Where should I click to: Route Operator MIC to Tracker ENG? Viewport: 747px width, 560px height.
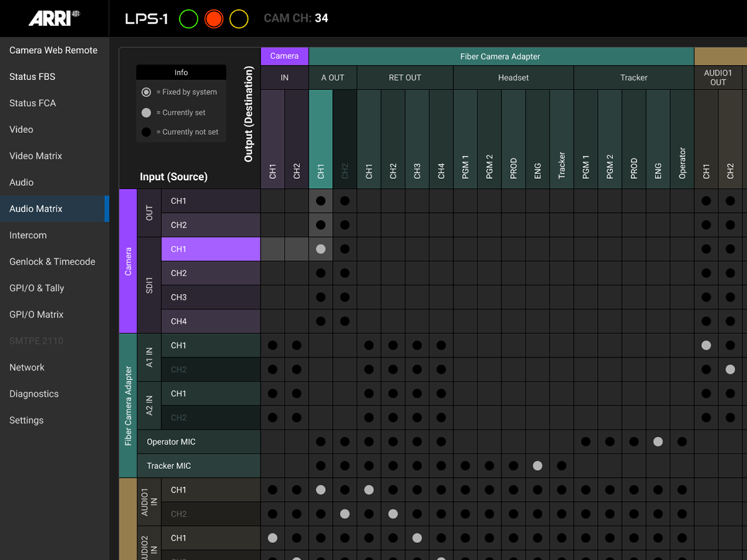(x=658, y=442)
